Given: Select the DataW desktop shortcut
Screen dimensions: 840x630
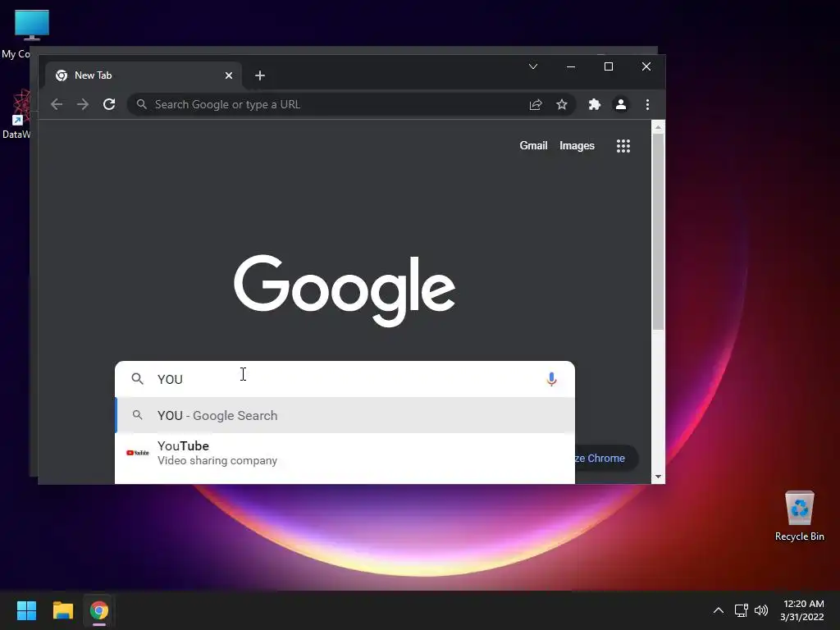Looking at the screenshot, I should 16,114.
